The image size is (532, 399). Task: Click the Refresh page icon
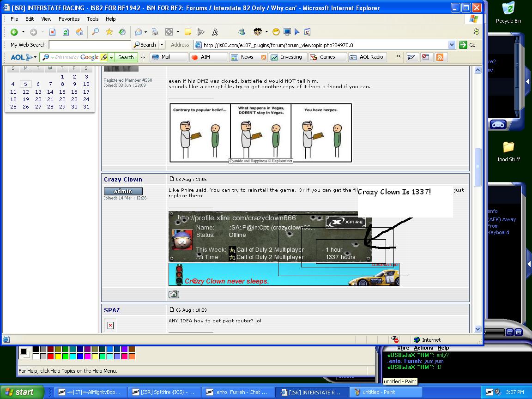tap(66, 32)
